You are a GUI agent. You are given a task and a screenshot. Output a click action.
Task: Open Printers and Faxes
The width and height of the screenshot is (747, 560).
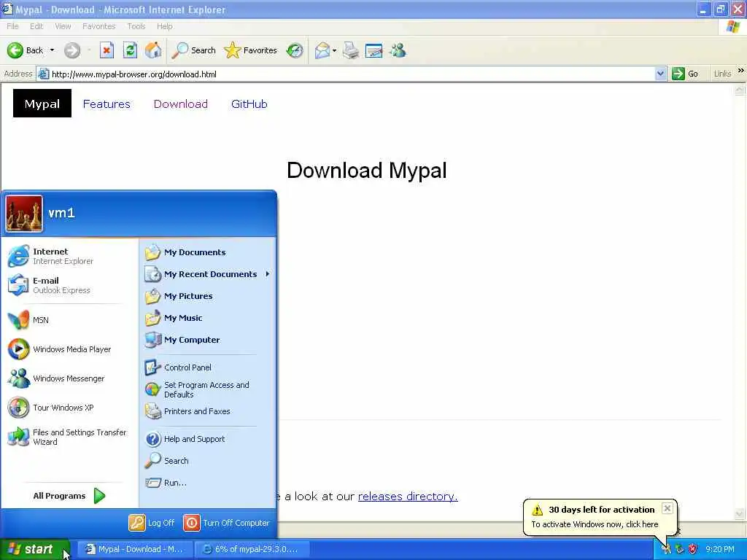tap(207, 411)
